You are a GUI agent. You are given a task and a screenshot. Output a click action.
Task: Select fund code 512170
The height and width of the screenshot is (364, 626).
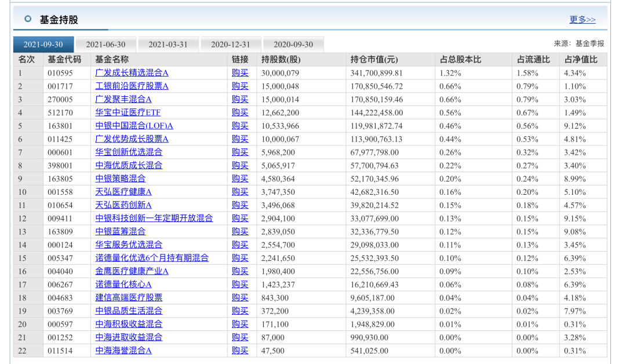click(60, 112)
